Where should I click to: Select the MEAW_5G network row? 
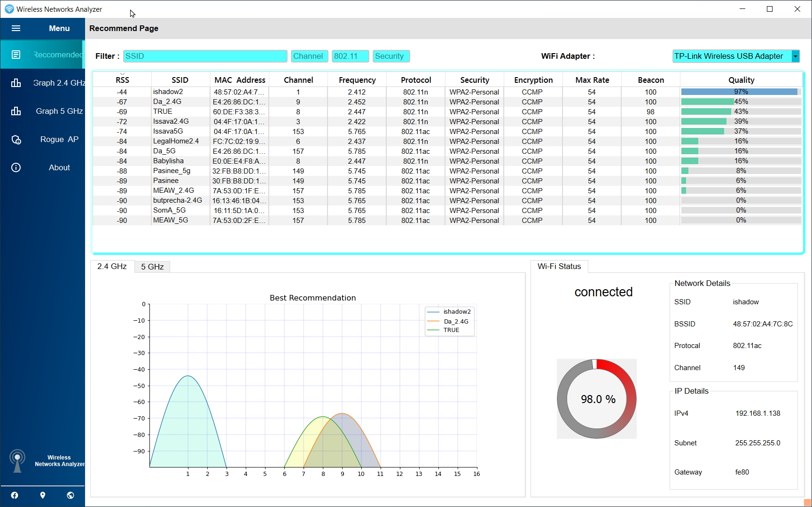[x=447, y=220]
